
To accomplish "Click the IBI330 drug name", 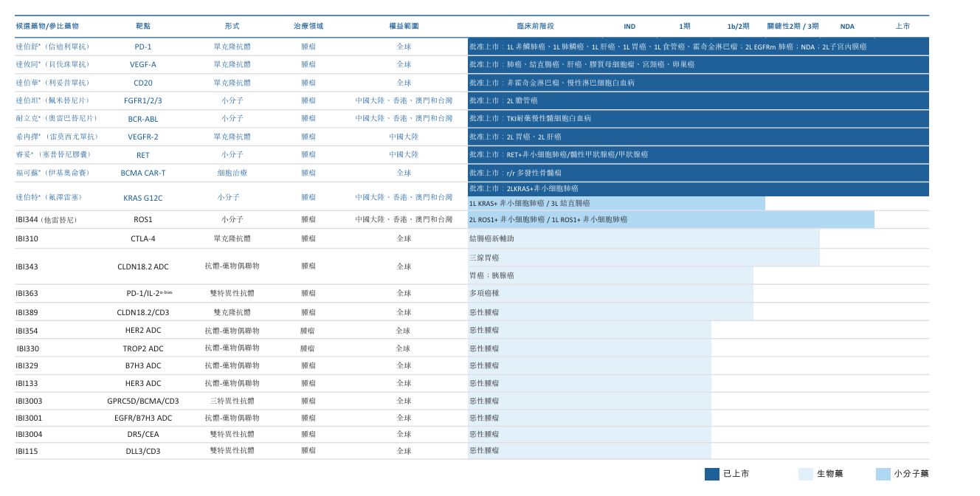I will tap(28, 348).
